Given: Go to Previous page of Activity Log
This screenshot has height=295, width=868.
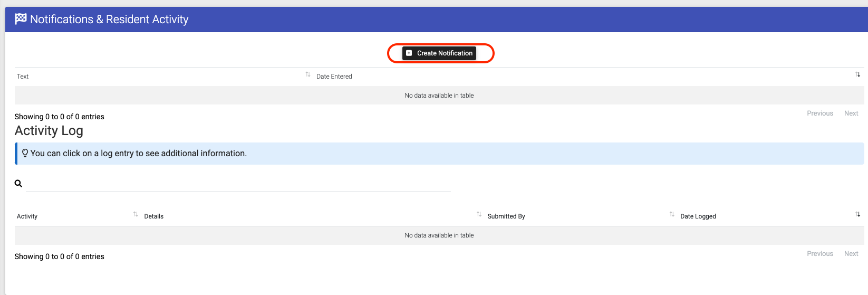Looking at the screenshot, I should click(820, 254).
